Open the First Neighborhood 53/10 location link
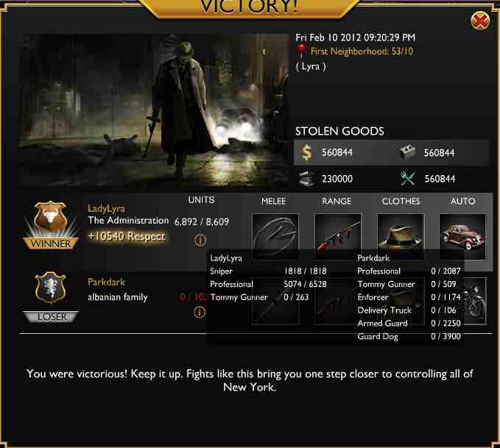 362,51
